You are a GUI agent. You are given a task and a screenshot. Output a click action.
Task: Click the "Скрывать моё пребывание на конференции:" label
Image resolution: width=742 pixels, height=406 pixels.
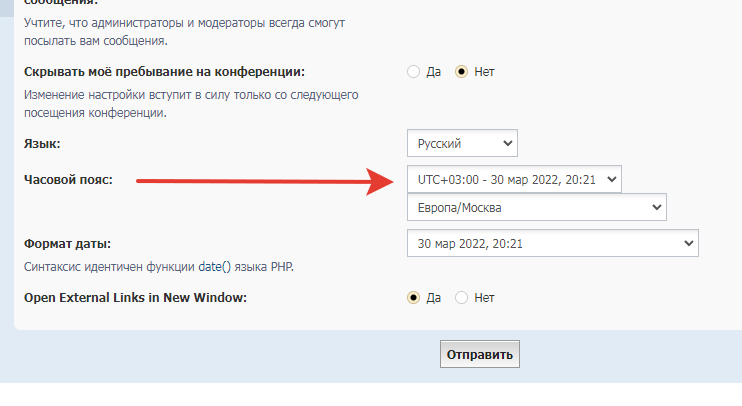pyautogui.click(x=164, y=72)
